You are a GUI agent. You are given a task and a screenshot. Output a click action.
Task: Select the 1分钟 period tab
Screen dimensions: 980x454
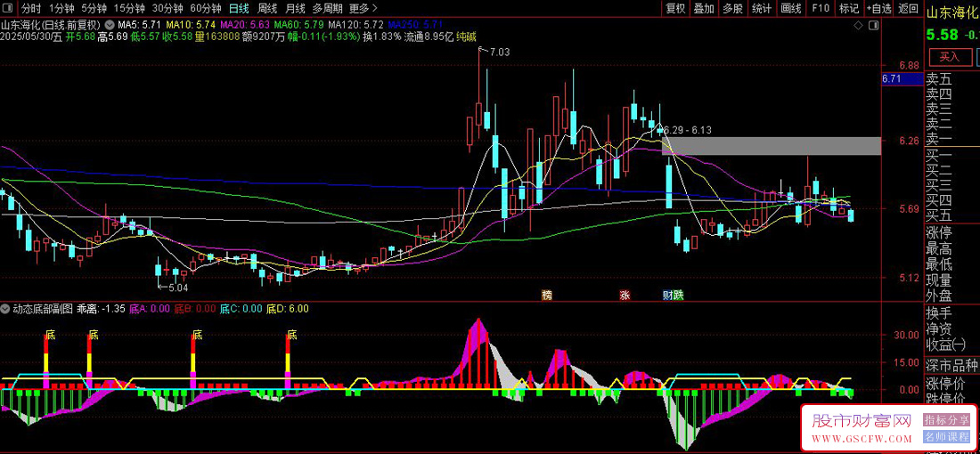pos(61,8)
